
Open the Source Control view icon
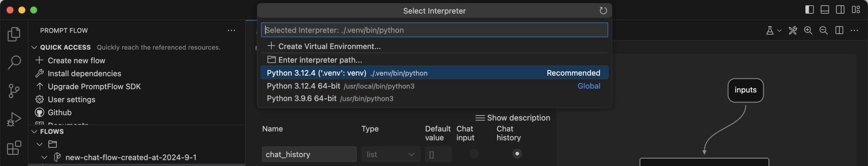pyautogui.click(x=14, y=91)
